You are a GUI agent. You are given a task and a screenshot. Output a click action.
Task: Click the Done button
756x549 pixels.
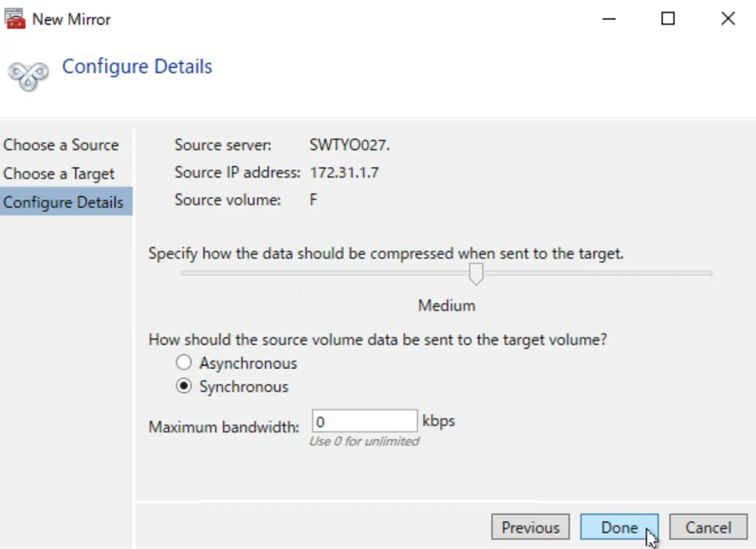tap(620, 527)
